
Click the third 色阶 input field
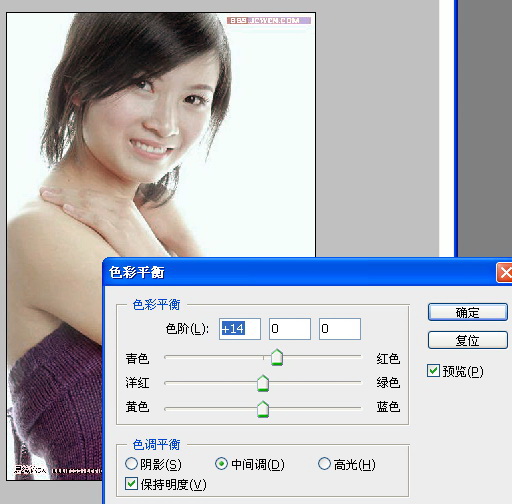[340, 329]
